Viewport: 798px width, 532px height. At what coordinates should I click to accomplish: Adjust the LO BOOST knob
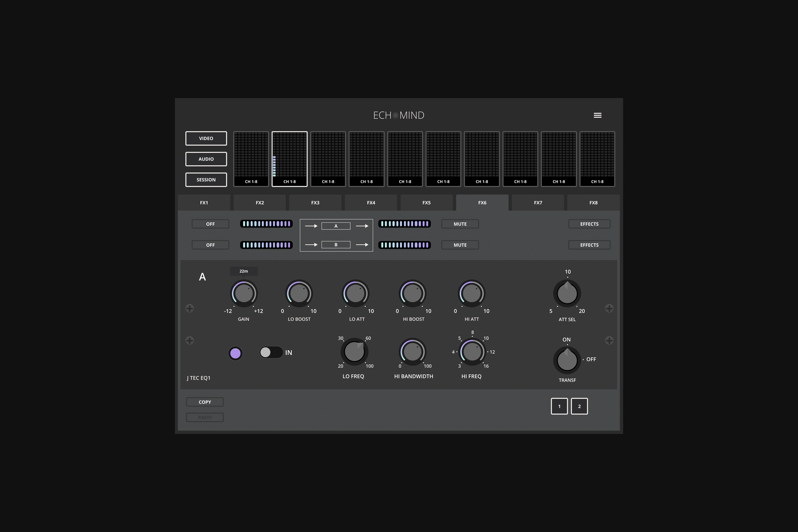[x=299, y=294]
